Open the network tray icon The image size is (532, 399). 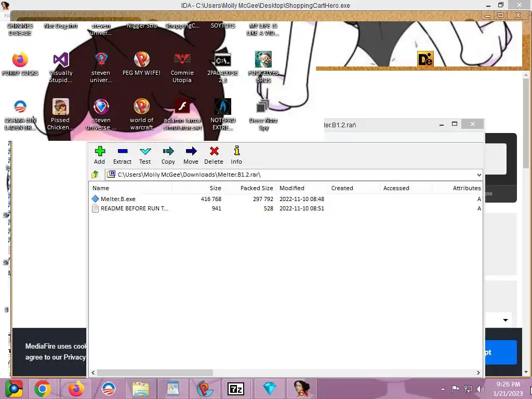tap(468, 389)
